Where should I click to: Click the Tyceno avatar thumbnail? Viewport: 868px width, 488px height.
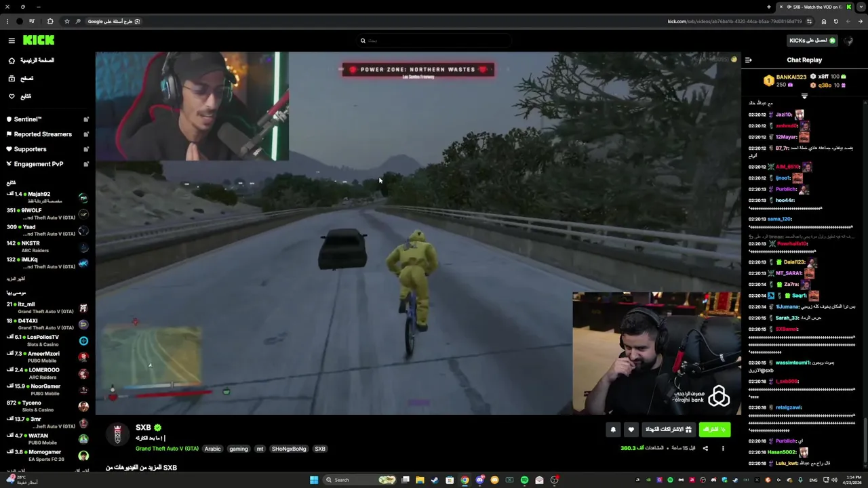[x=83, y=407]
